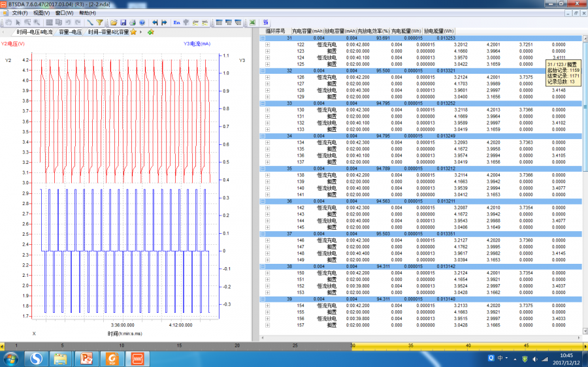Open the 窗口(W) menu
The image size is (588, 367).
coord(65,13)
